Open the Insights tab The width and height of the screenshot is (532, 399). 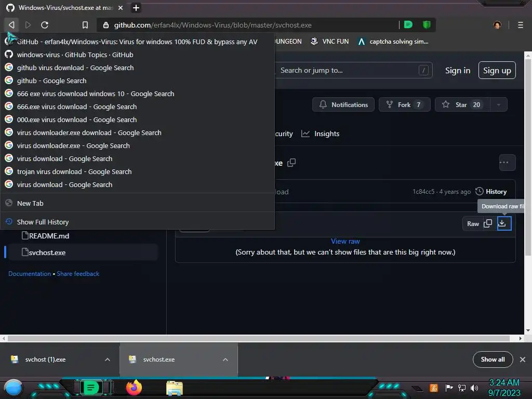[x=320, y=134]
